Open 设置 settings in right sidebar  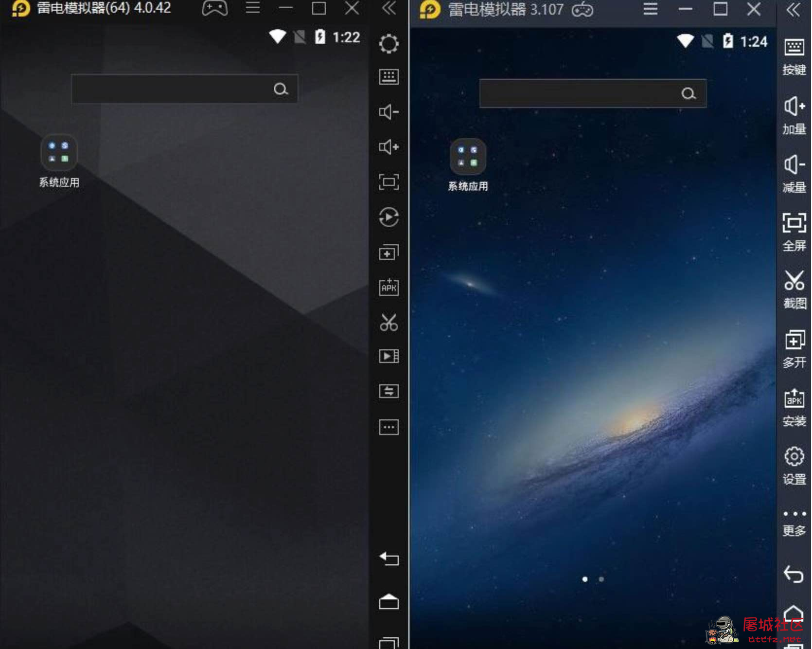coord(794,466)
